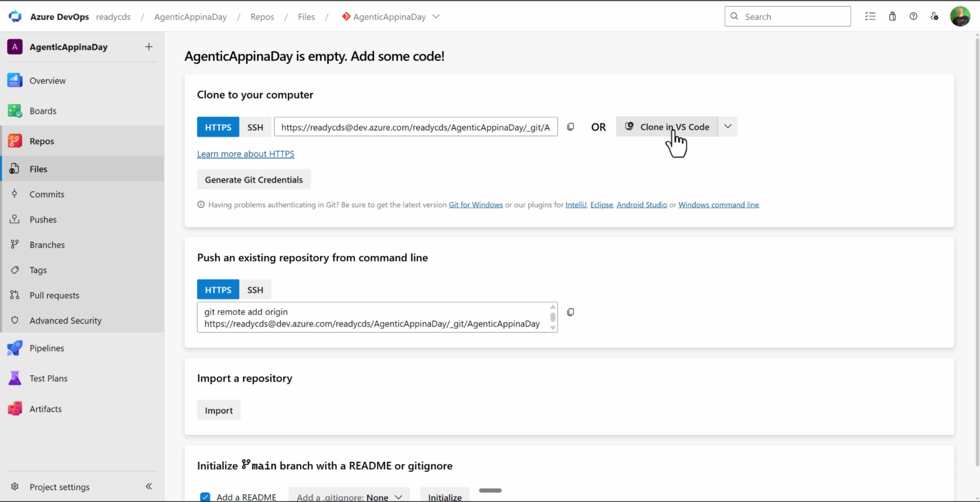Image resolution: width=980 pixels, height=502 pixels.
Task: Select SSH under Push an existing repository
Action: click(x=255, y=290)
